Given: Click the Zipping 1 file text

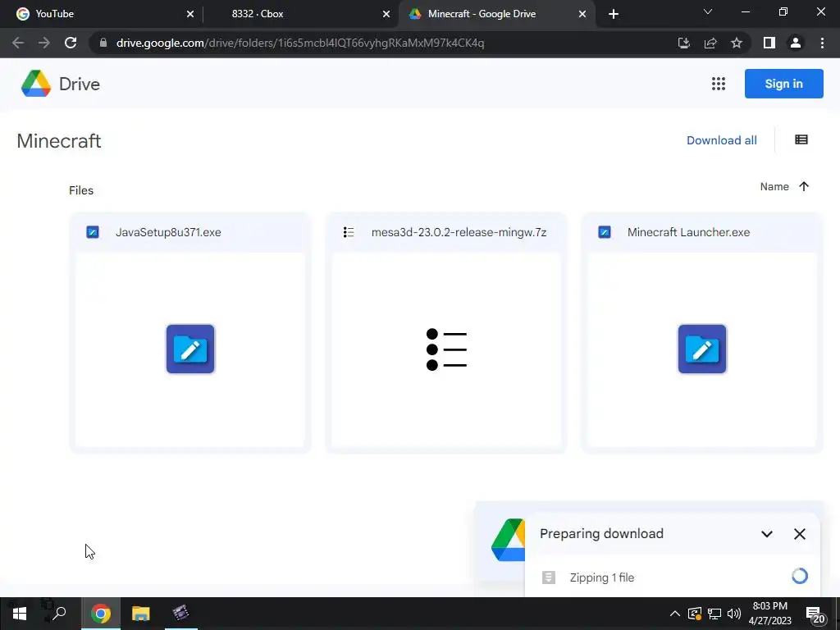Looking at the screenshot, I should click(602, 577).
